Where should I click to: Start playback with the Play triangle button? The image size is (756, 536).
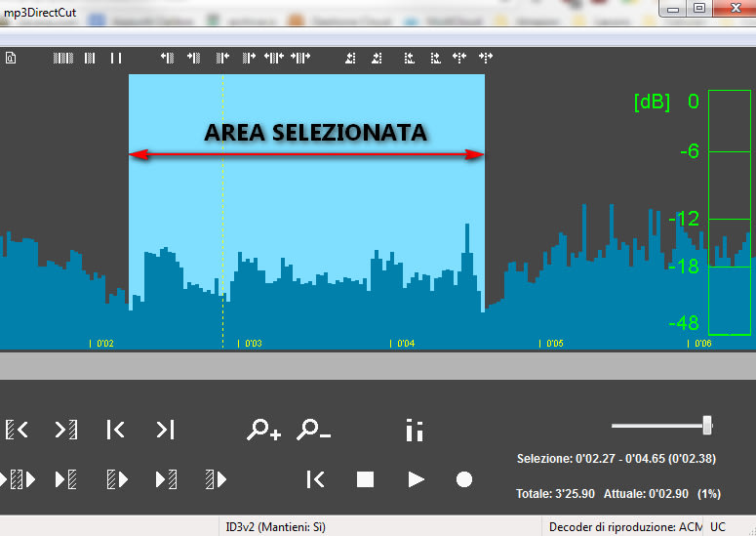click(x=417, y=479)
